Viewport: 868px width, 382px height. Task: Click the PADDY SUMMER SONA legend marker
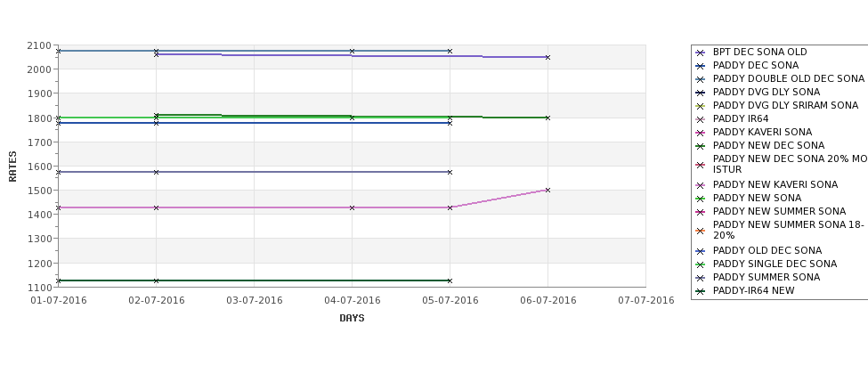coord(701,278)
